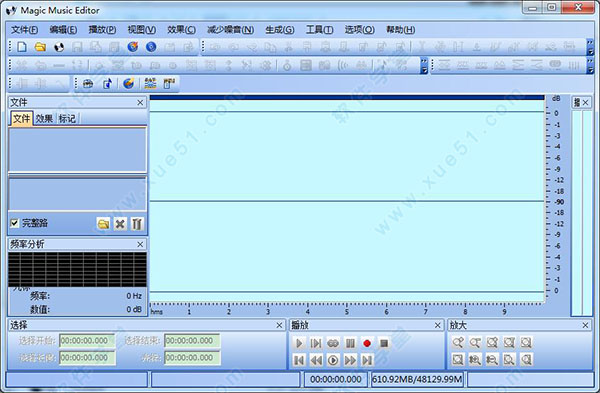
Task: Start playback with the Play button
Action: point(299,343)
